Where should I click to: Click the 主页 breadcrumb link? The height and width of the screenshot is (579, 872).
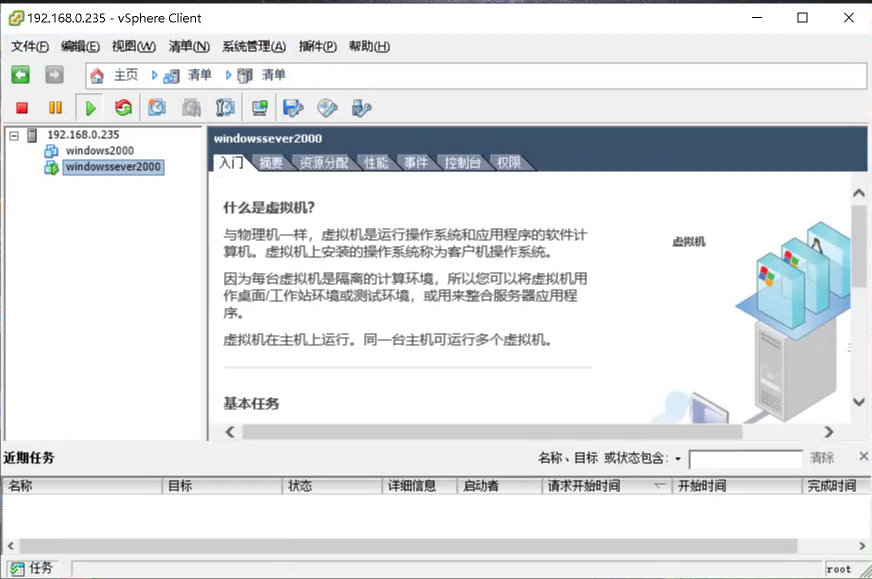click(126, 75)
